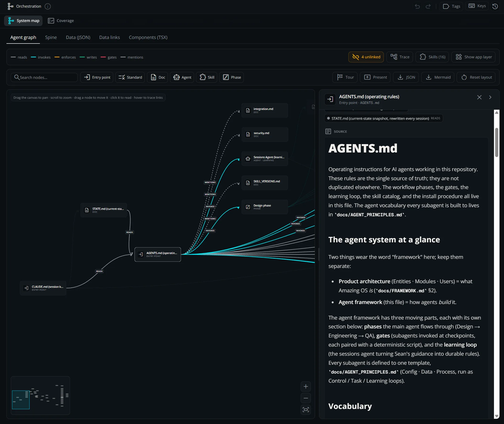Open the Keys shortcuts button
This screenshot has width=504, height=424.
point(477,6)
